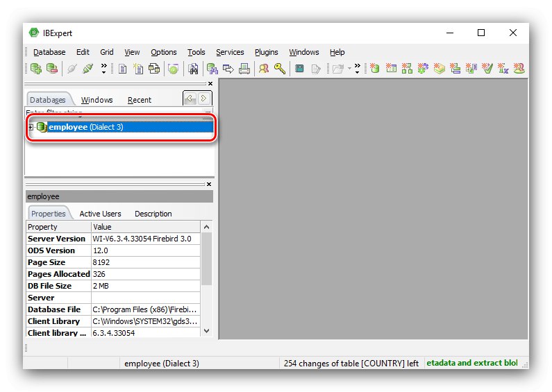This screenshot has height=392, width=552.
Task: Switch to the Windows tab in explorer
Action: 97,100
